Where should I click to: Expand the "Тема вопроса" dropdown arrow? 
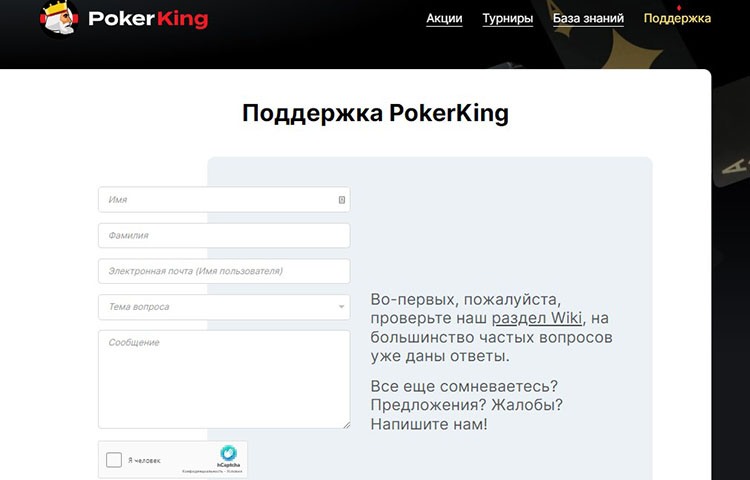341,307
